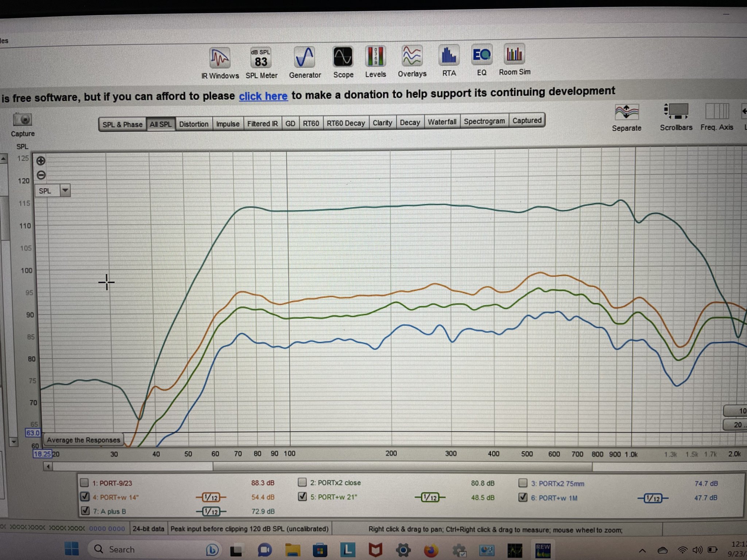This screenshot has width=747, height=560.
Task: Click smoothing indicator for PORT+w 21"
Action: (x=430, y=497)
